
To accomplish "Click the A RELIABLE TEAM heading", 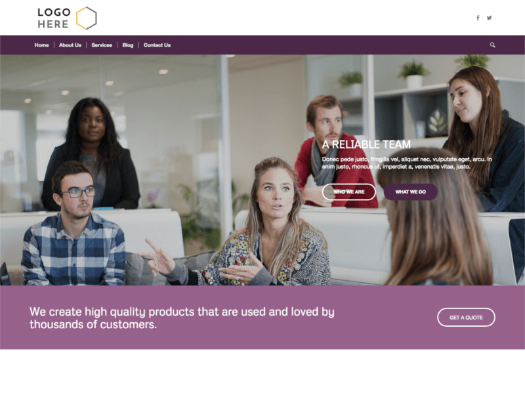I will [366, 144].
